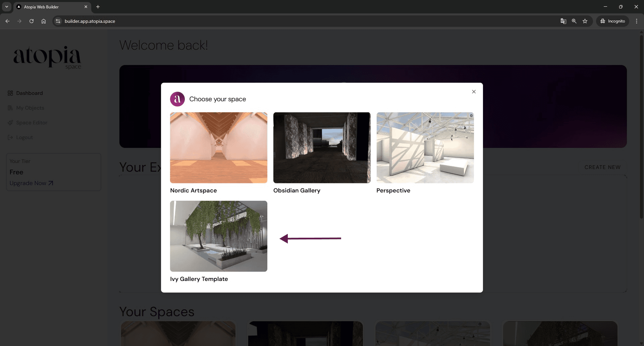644x346 pixels.
Task: Click the Your Tier label
Action: (20, 161)
